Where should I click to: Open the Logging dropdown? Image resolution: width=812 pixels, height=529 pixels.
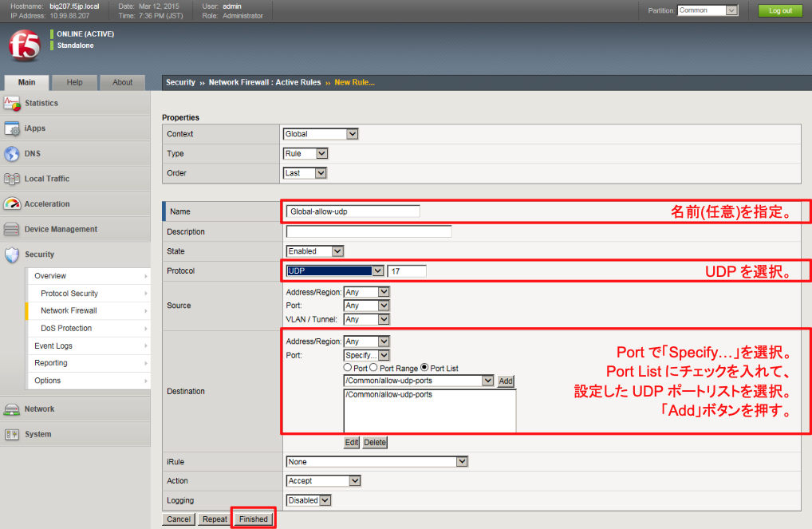[x=309, y=500]
